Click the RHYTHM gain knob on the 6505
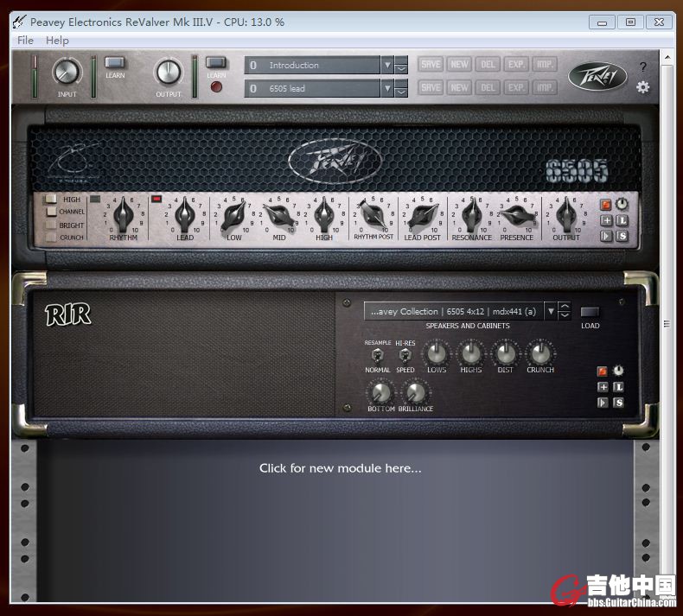 (x=124, y=215)
